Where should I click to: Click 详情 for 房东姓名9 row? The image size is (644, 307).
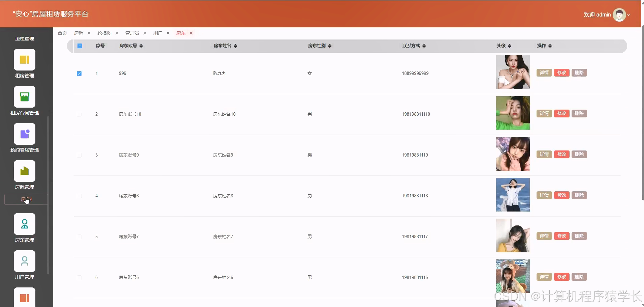pos(544,155)
